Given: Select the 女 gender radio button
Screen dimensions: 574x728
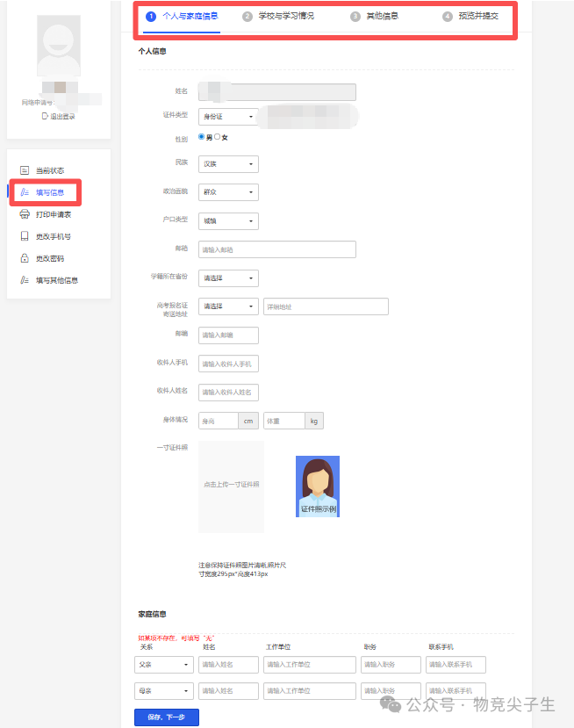Looking at the screenshot, I should (x=218, y=137).
